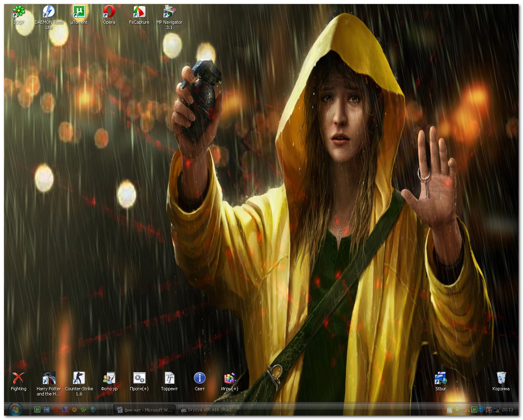Viewport: 523px width, 420px height.
Task: Select the Игры(+) desktop icon
Action: (230, 379)
